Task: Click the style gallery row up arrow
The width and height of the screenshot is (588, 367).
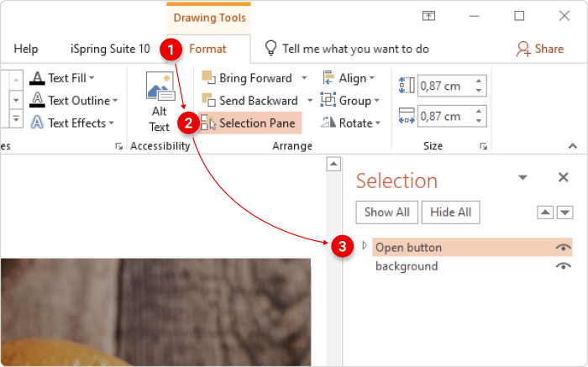Action: (16, 80)
